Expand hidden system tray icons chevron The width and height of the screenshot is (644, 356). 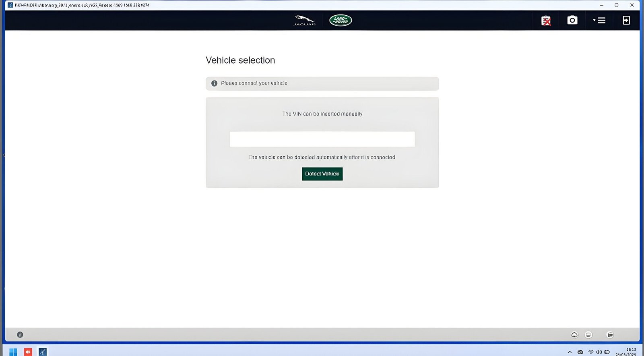point(570,352)
